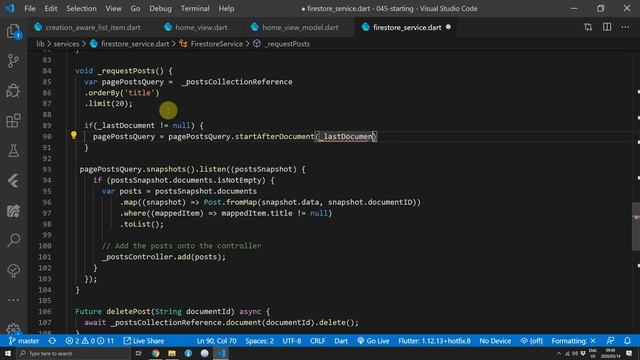Click Go Live in status bar
Viewport: 640px width, 360px height.
373,341
